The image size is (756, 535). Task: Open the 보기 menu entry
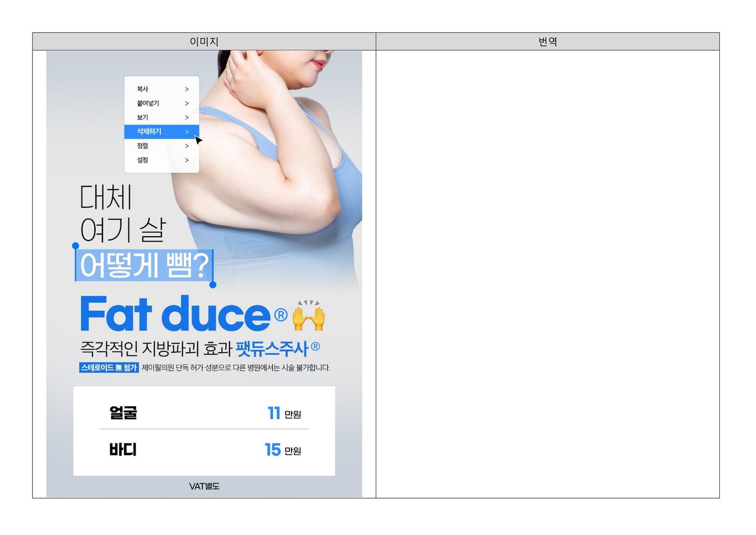pyautogui.click(x=143, y=117)
